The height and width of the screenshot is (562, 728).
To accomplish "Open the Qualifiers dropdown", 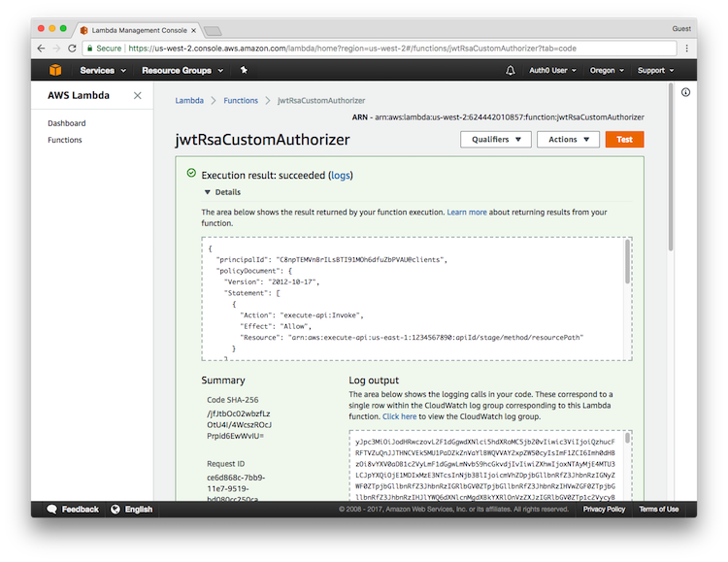I will click(496, 140).
